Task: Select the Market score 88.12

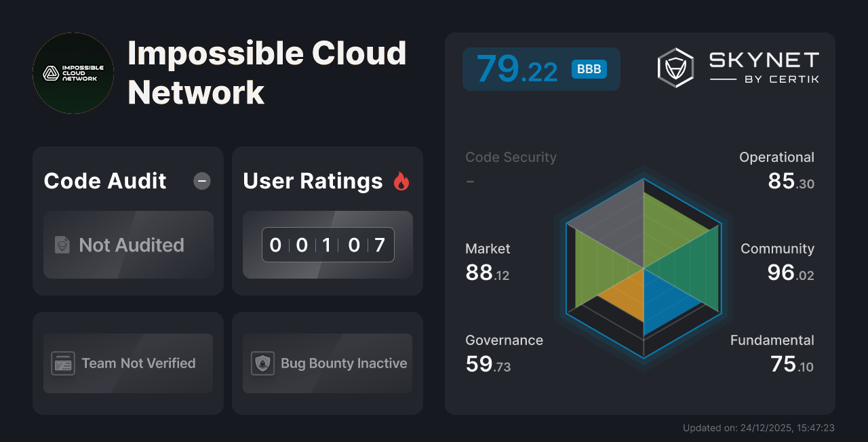Action: click(x=487, y=273)
